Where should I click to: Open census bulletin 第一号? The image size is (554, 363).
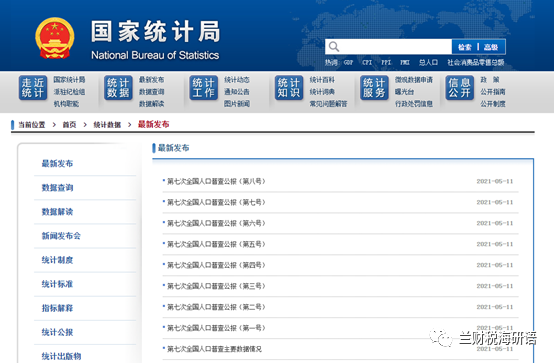tap(216, 328)
